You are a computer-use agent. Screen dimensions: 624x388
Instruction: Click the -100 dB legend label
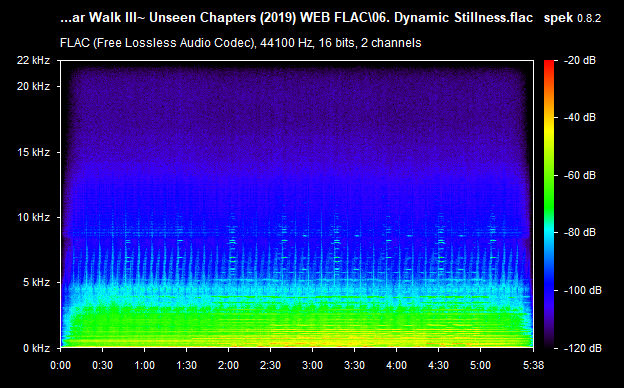pos(583,291)
